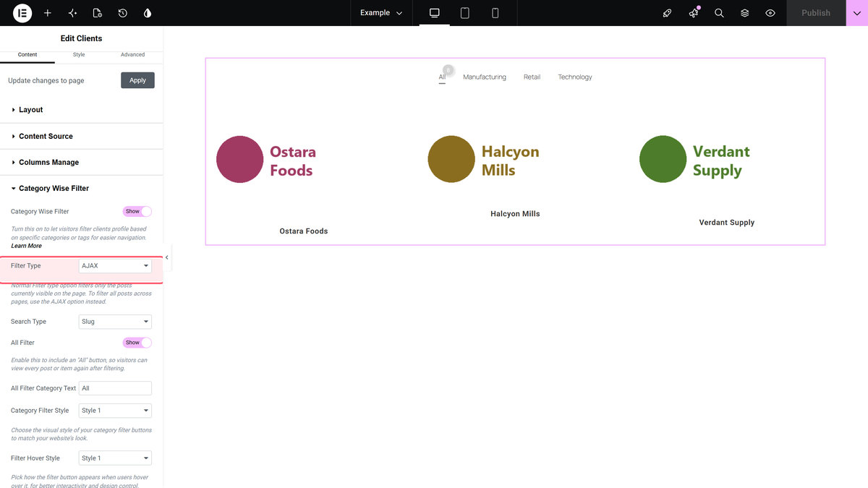Viewport: 868px width, 488px height.
Task: Open the Category Filter Style dropdown
Action: tap(115, 411)
